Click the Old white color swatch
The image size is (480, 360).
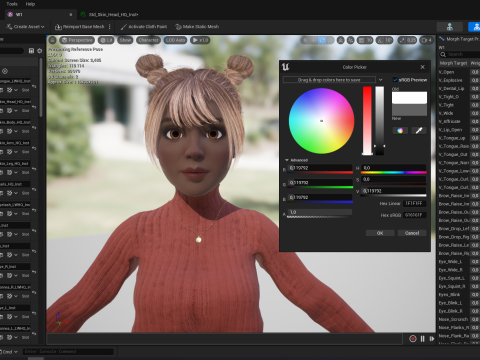click(409, 98)
